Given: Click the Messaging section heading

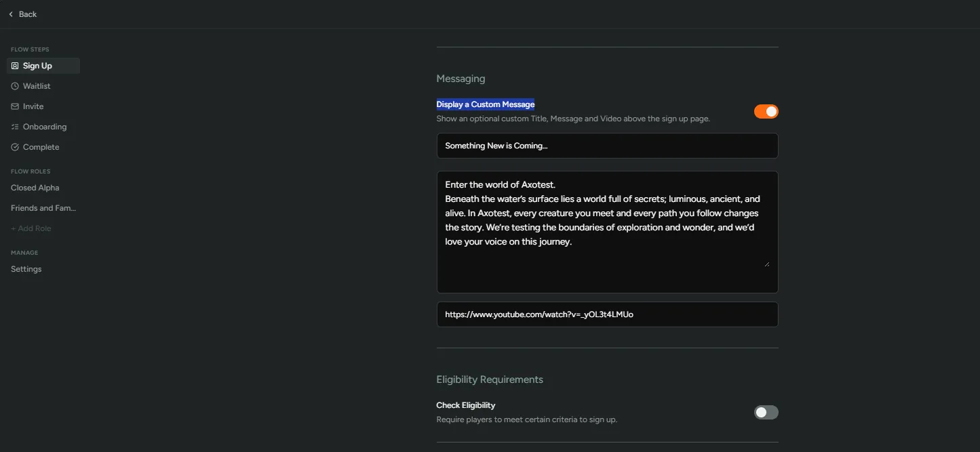Looking at the screenshot, I should tap(460, 78).
